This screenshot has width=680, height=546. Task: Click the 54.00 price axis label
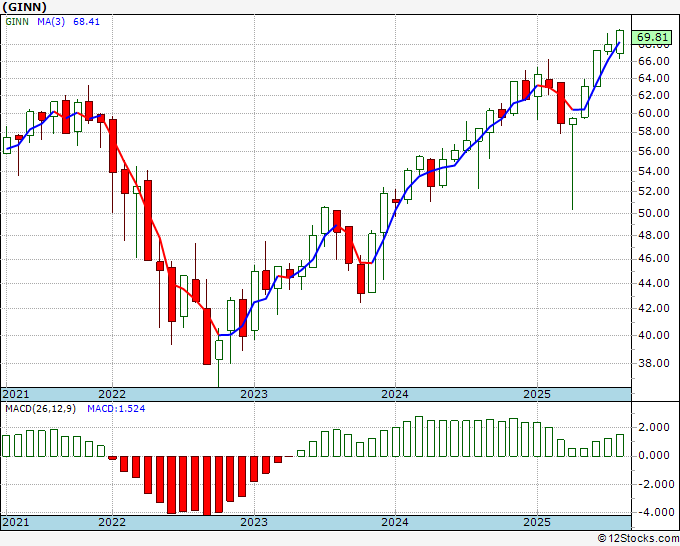(x=654, y=171)
